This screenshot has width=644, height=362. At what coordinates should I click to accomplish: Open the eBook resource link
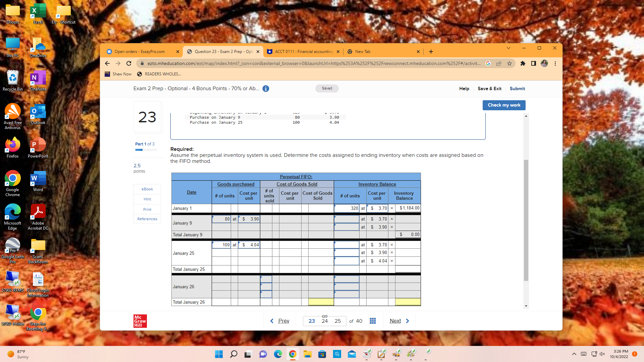click(147, 189)
